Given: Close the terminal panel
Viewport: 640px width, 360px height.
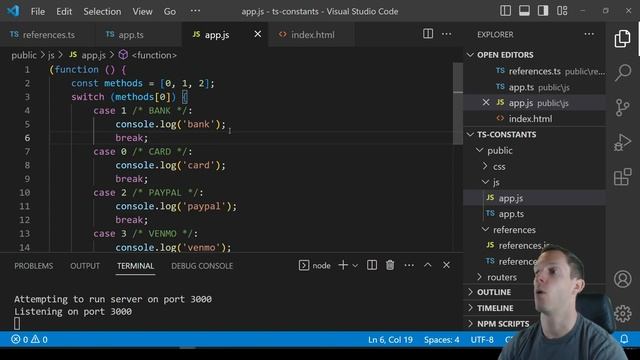Looking at the screenshot, I should click(446, 265).
